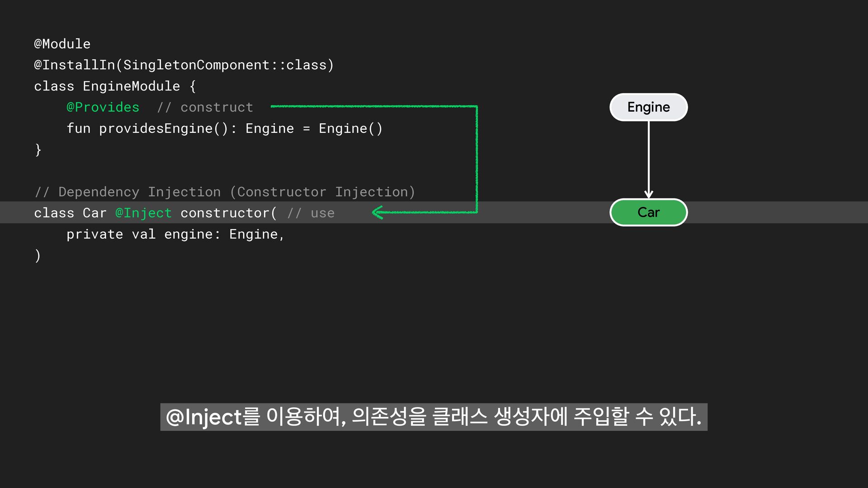
Task: Click the highlighted class Car line
Action: click(70, 213)
